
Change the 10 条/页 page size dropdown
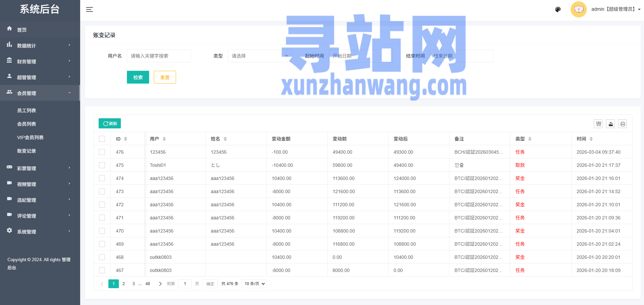(254, 284)
